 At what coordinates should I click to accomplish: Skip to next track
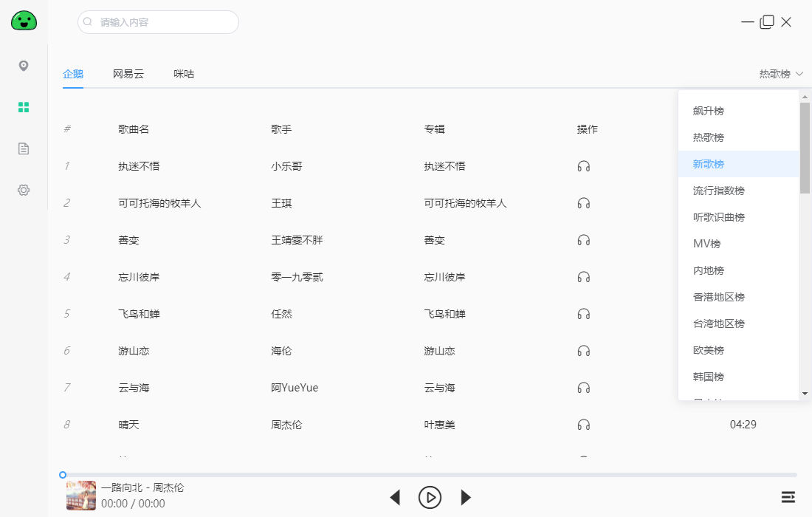click(x=465, y=497)
